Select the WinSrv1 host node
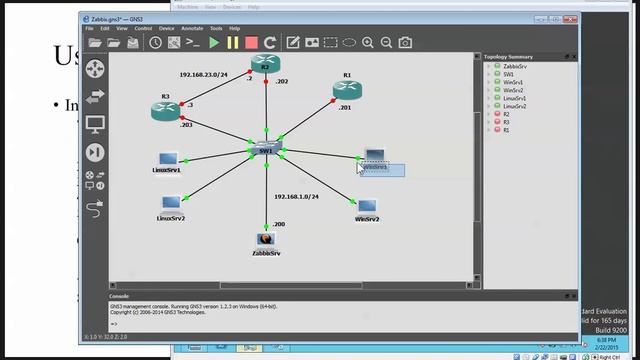 click(x=375, y=156)
